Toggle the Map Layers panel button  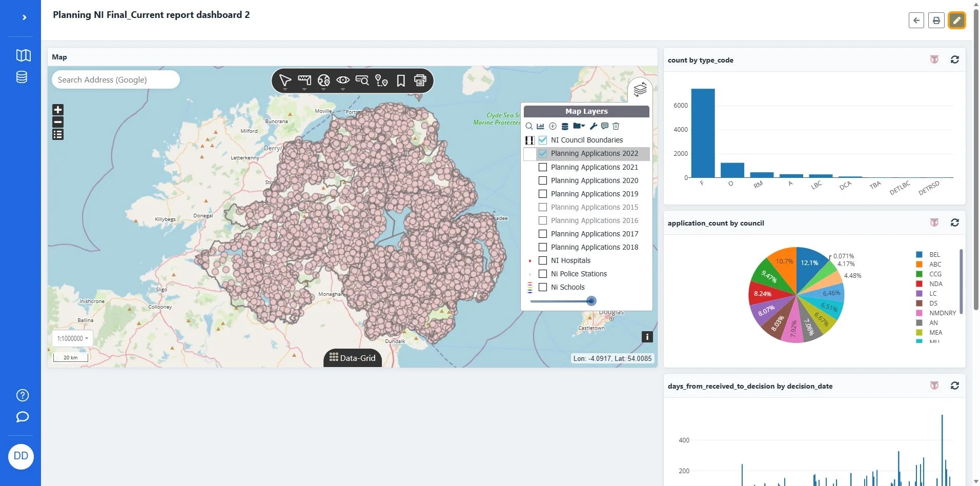pyautogui.click(x=640, y=90)
